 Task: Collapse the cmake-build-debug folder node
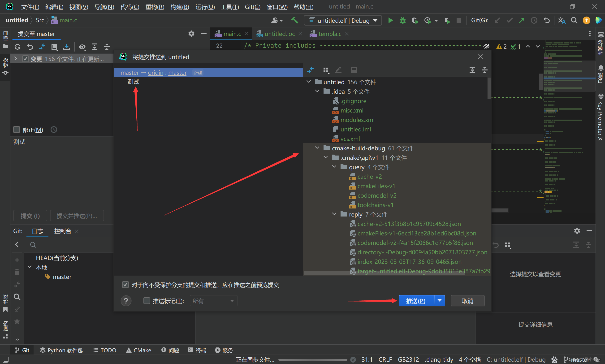317,148
